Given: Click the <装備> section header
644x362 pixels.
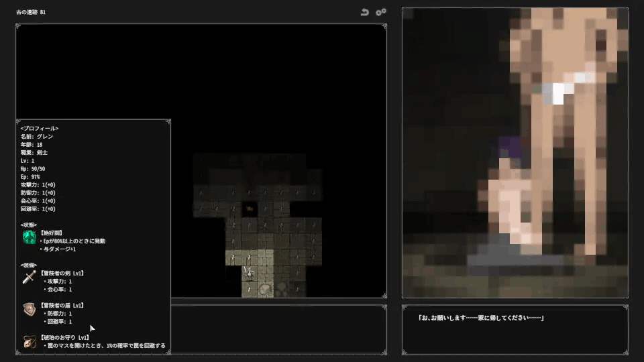Looking at the screenshot, I should [29, 265].
